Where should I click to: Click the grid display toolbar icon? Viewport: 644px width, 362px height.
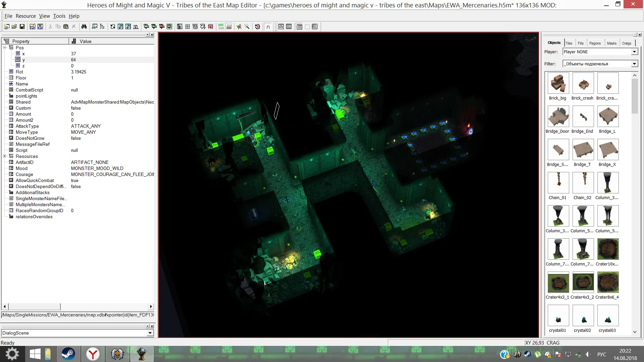(x=187, y=26)
